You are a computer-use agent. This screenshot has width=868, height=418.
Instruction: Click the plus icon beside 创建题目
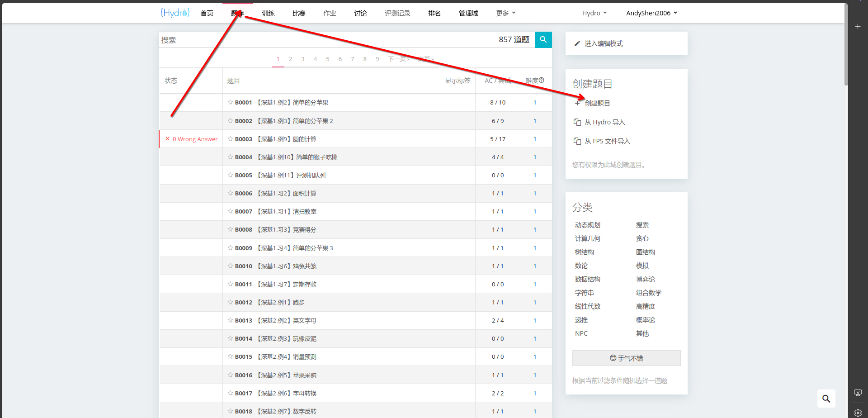(577, 103)
